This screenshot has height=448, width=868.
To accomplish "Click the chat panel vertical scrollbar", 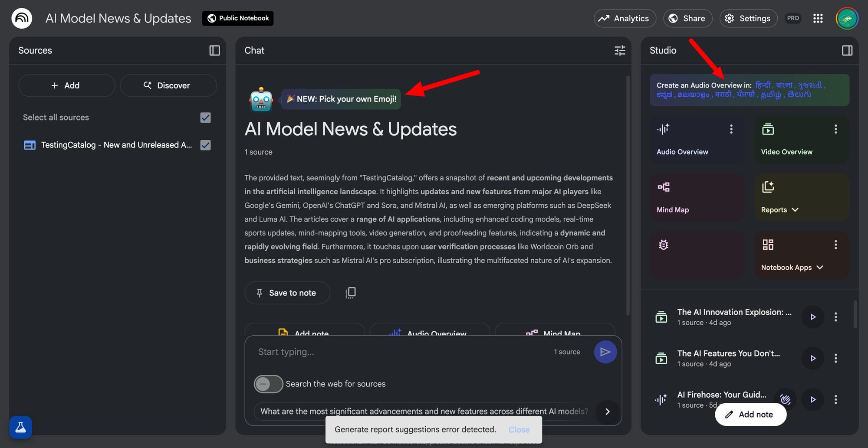I will pos(628,195).
